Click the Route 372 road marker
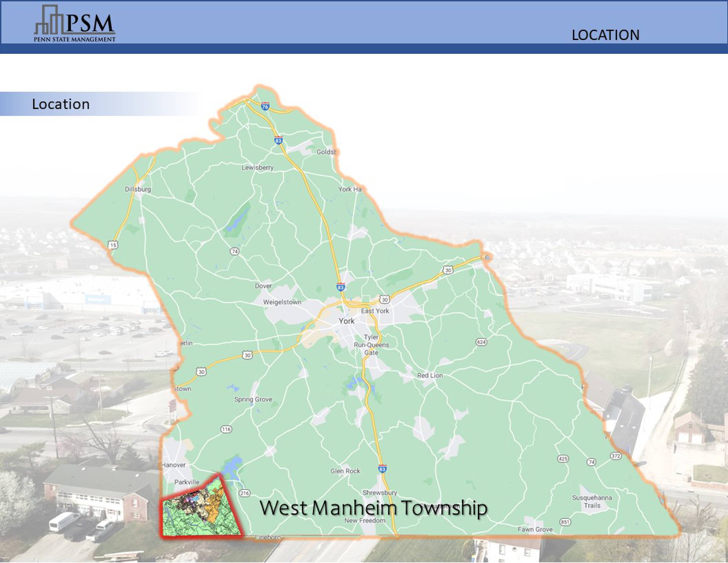The width and height of the screenshot is (728, 563). click(x=616, y=456)
